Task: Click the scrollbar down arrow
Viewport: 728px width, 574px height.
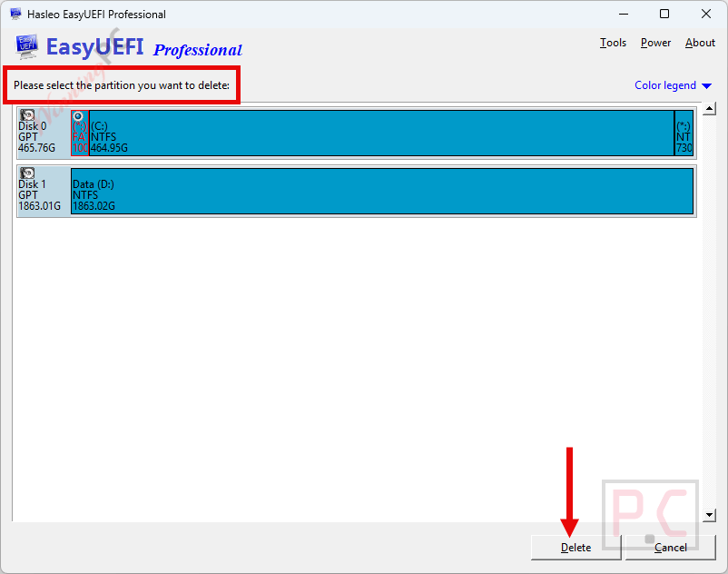Action: [x=709, y=515]
